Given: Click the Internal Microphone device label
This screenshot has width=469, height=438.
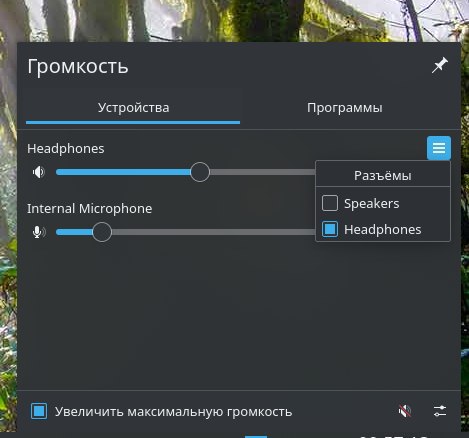Looking at the screenshot, I should (89, 209).
